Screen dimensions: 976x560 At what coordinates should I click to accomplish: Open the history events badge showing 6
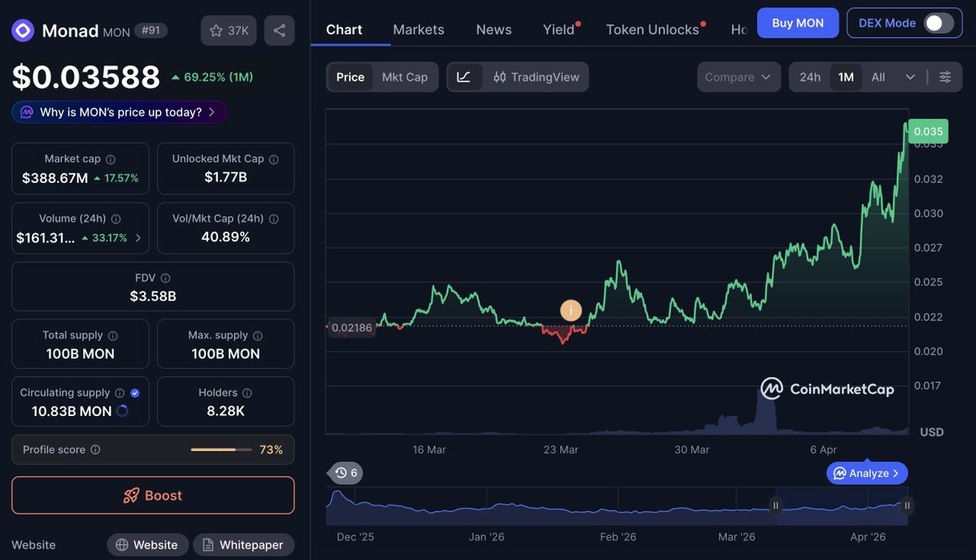346,473
